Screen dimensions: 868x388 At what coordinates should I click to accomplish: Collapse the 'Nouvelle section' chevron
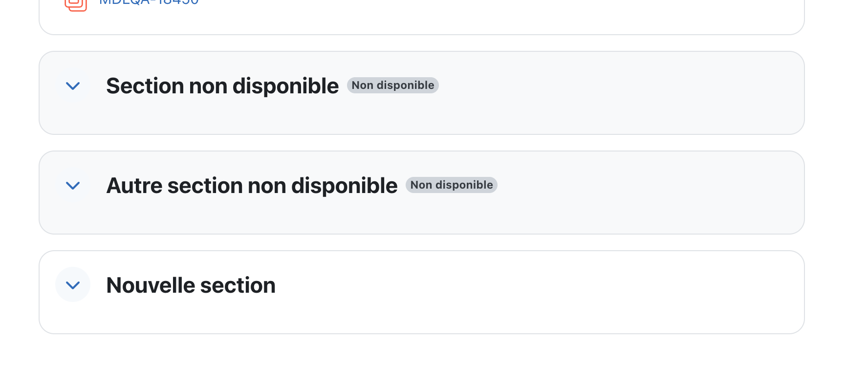[x=73, y=285]
